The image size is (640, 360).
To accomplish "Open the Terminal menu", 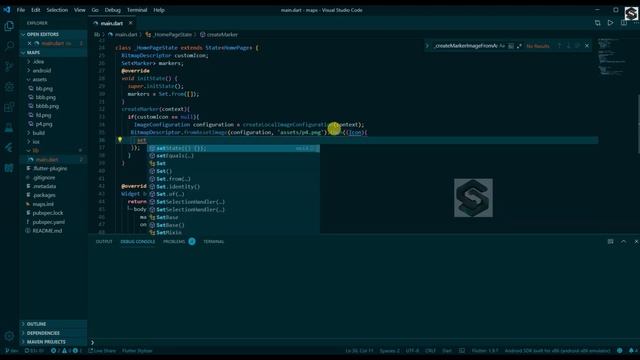I will click(x=137, y=10).
